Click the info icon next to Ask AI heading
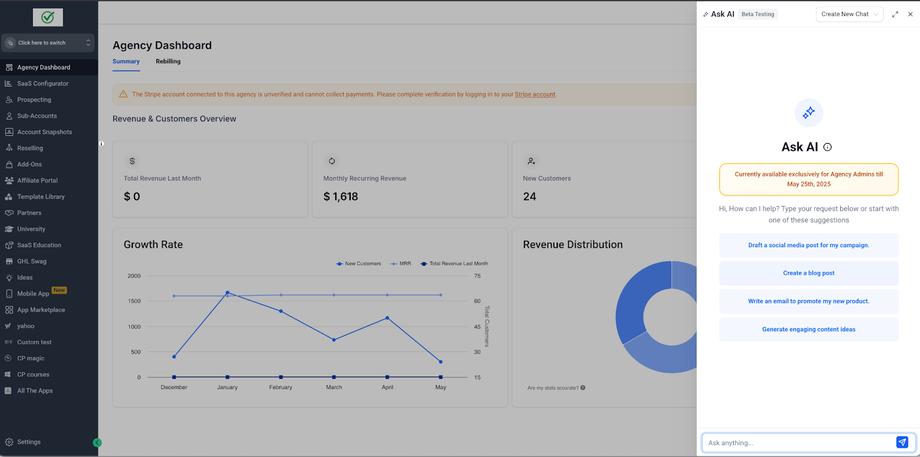 (x=827, y=147)
